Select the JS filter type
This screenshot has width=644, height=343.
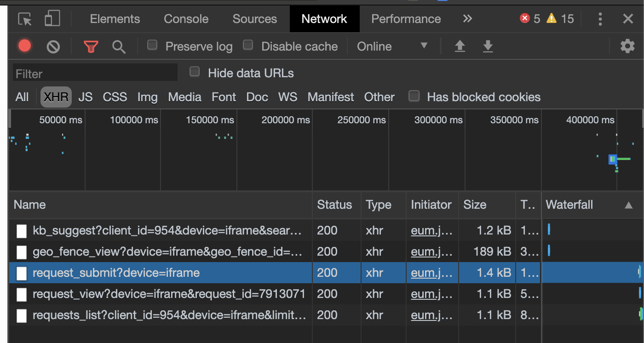[x=85, y=97]
